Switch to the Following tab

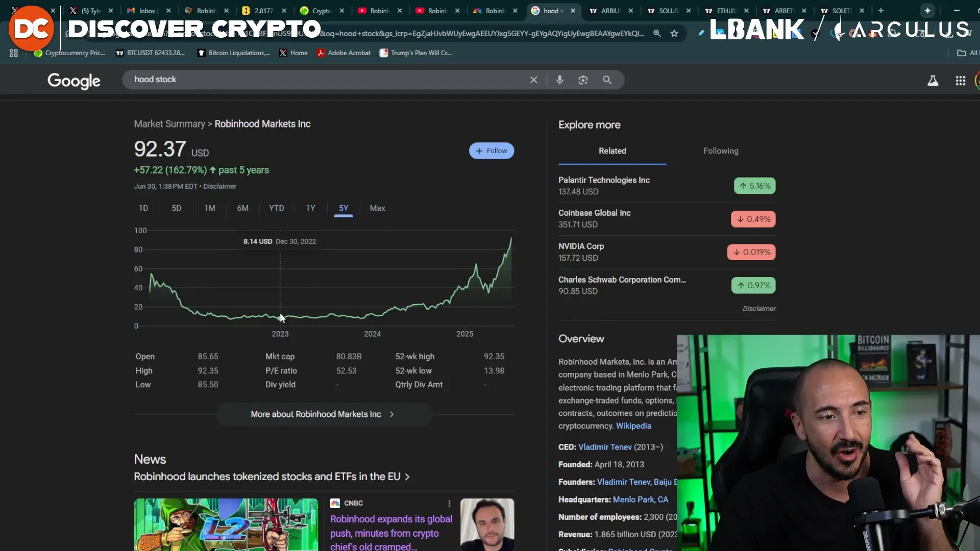click(721, 151)
